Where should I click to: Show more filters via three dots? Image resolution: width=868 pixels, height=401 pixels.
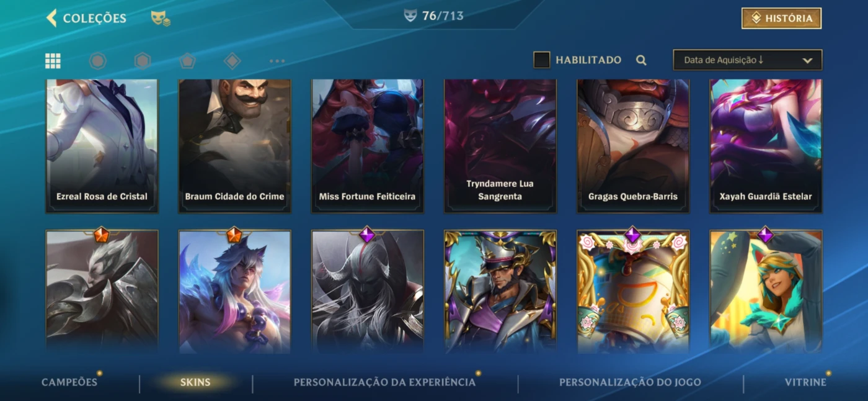click(277, 61)
